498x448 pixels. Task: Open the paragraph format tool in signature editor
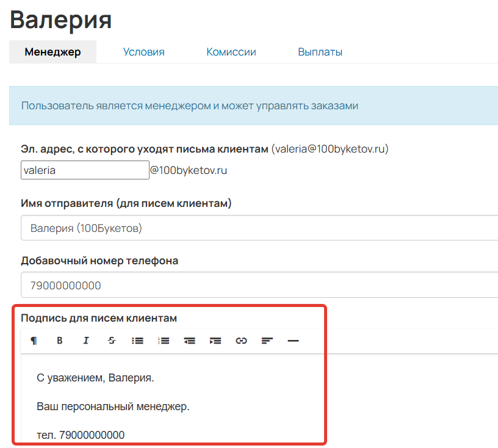[34, 341]
